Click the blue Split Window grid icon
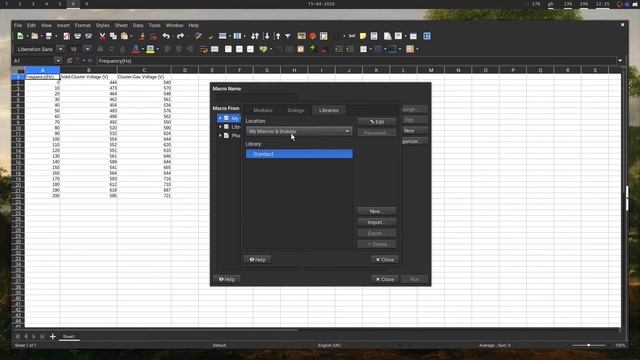Viewport: 640px width, 360px height. [427, 36]
